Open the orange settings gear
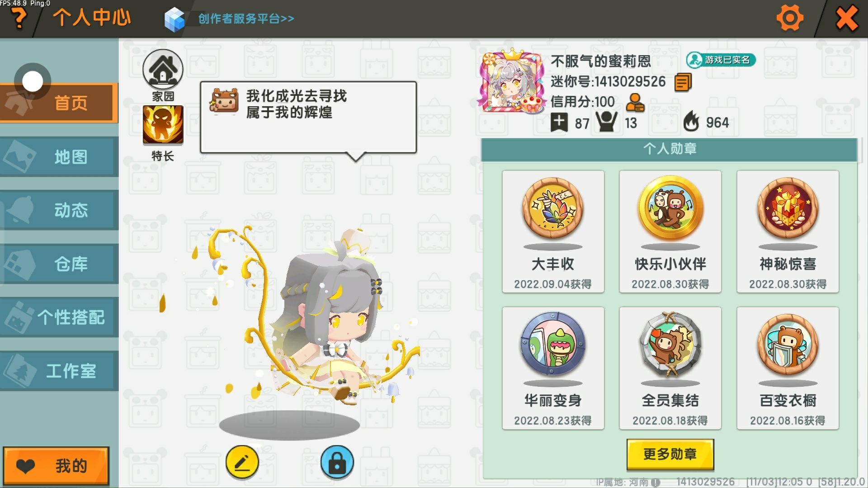 tap(789, 18)
